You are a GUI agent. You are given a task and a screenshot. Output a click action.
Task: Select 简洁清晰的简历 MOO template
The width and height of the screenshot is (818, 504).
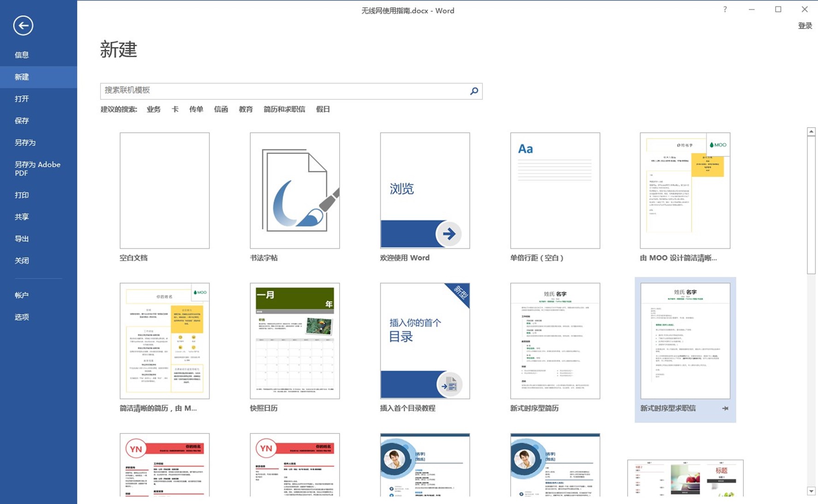pos(165,341)
